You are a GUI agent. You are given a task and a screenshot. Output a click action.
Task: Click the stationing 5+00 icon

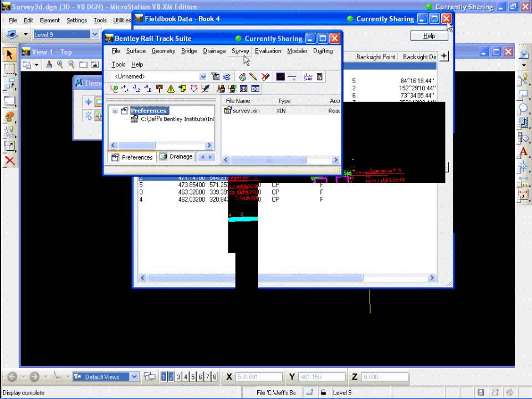click(308, 76)
